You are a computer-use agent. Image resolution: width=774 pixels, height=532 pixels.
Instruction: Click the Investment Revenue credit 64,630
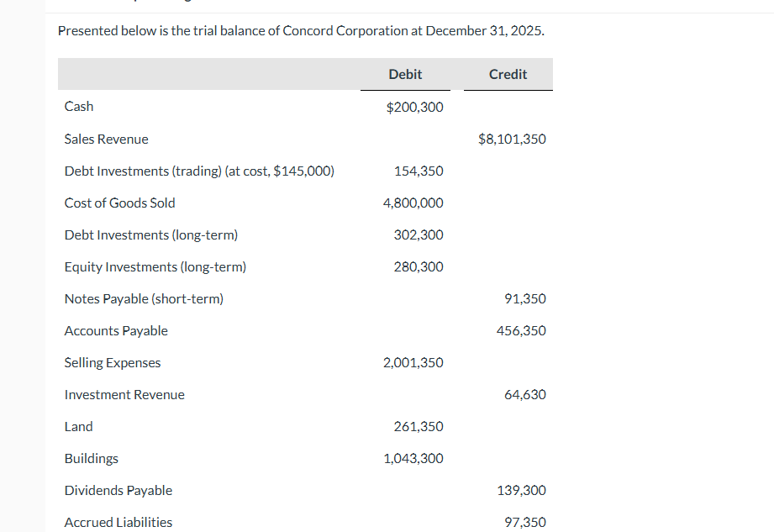pyautogui.click(x=525, y=394)
